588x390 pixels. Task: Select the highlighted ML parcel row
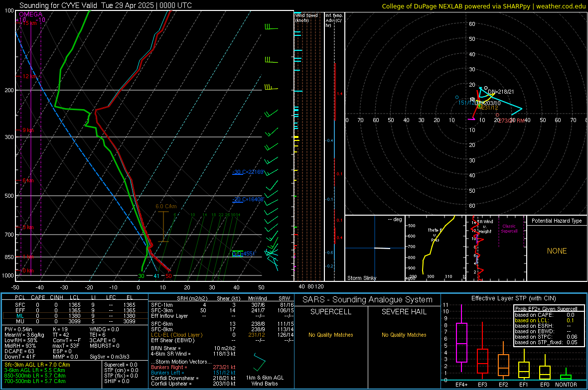pyautogui.click(x=75, y=316)
